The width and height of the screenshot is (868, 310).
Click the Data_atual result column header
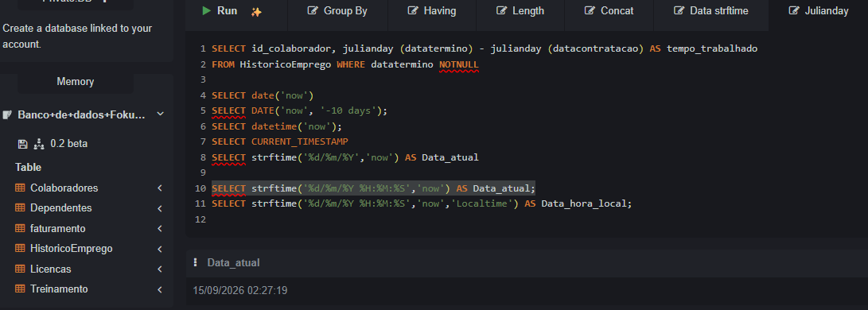coord(233,262)
